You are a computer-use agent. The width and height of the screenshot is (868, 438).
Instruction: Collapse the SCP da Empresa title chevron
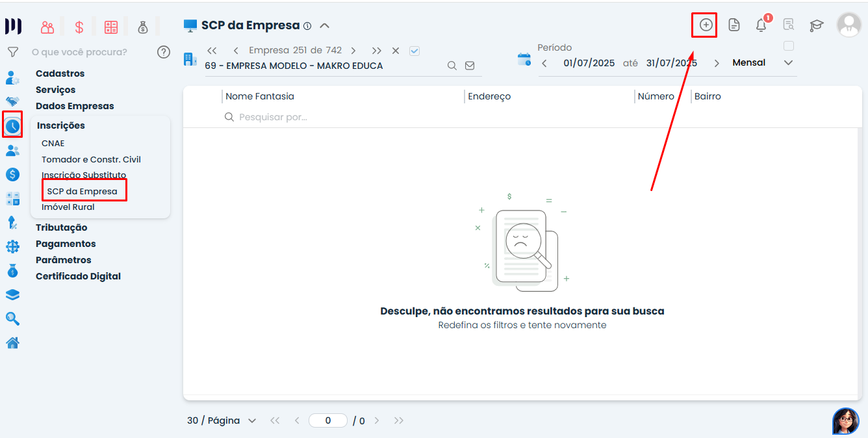[x=325, y=26]
